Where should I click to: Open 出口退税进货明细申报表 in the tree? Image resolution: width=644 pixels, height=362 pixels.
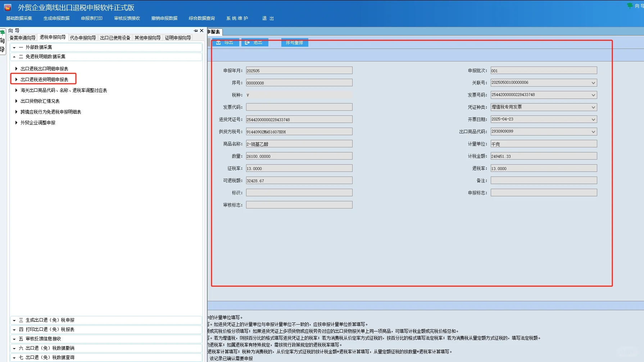point(44,79)
